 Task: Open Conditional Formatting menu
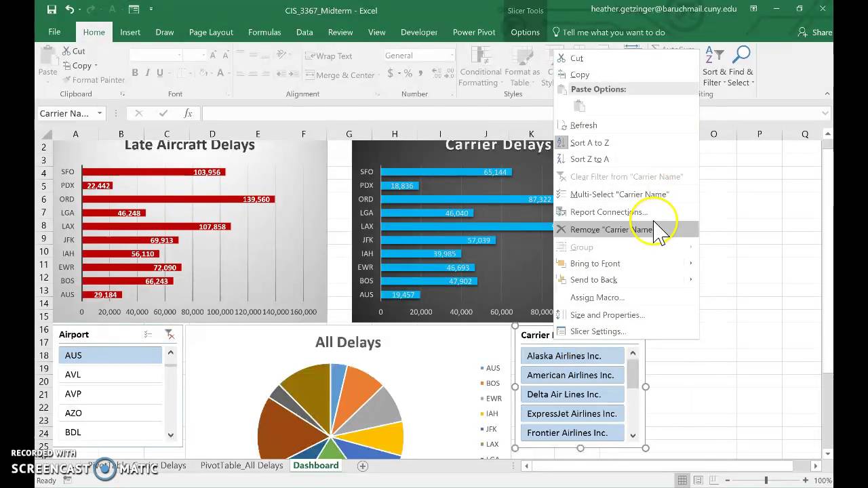click(481, 66)
